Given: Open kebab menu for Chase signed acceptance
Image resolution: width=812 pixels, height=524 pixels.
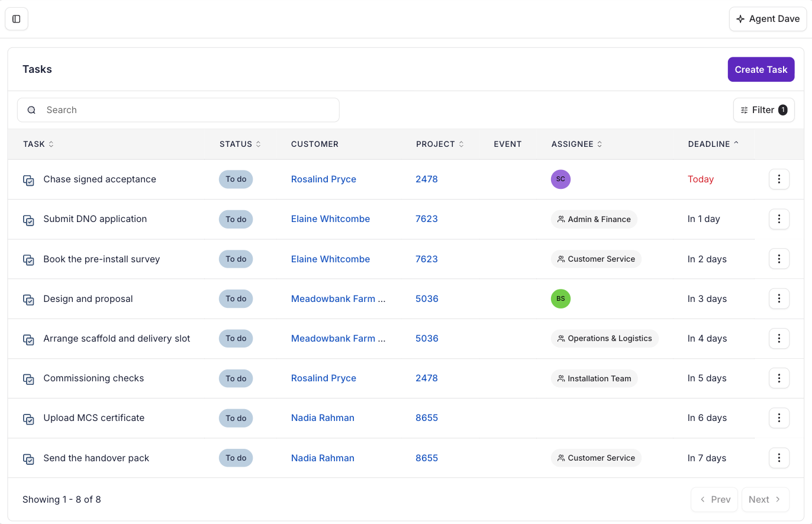Looking at the screenshot, I should [779, 179].
